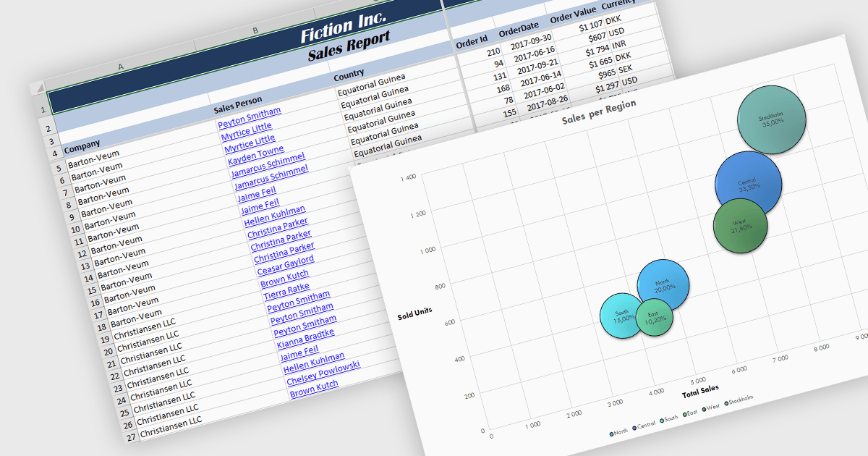The width and height of the screenshot is (868, 456).
Task: Select the East 10,20% bubble
Action: 654,317
